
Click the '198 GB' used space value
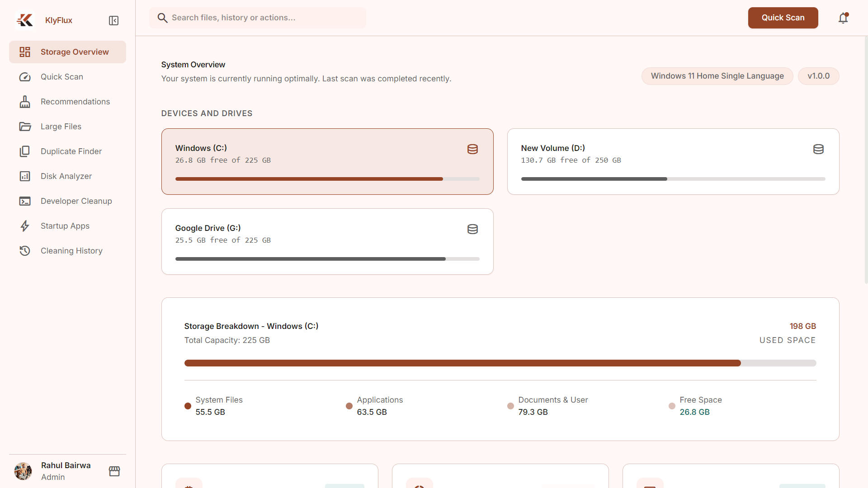click(x=802, y=326)
